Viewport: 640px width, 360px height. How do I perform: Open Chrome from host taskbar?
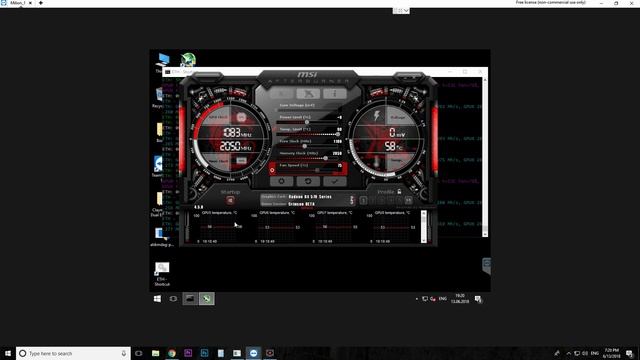pos(172,353)
